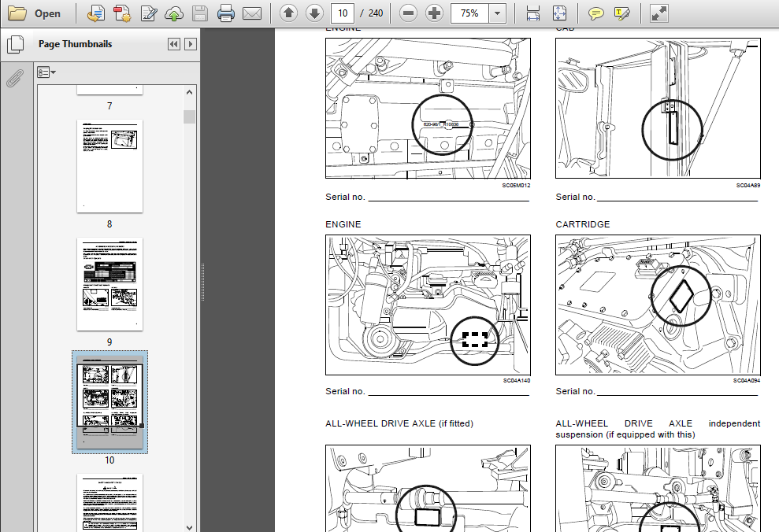Click the 240 total pages label
Image resolution: width=779 pixels, height=532 pixels.
(376, 13)
